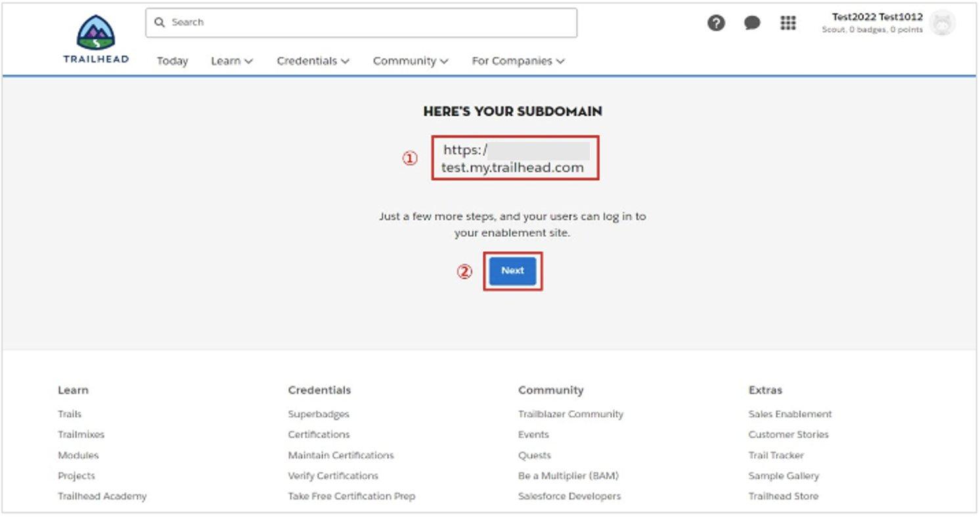Open the Projects footer link
The width and height of the screenshot is (980, 518).
[76, 475]
